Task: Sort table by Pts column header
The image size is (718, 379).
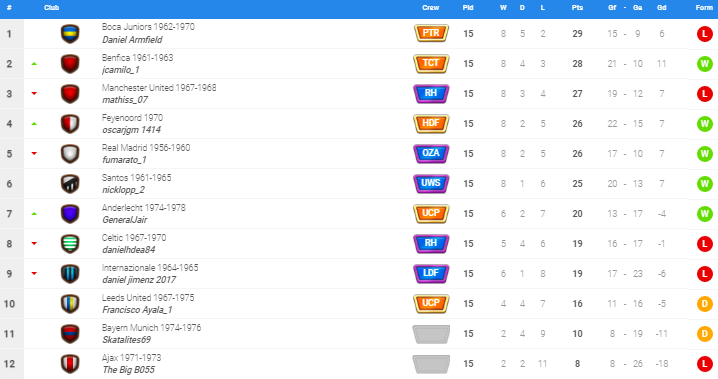Action: [577, 8]
